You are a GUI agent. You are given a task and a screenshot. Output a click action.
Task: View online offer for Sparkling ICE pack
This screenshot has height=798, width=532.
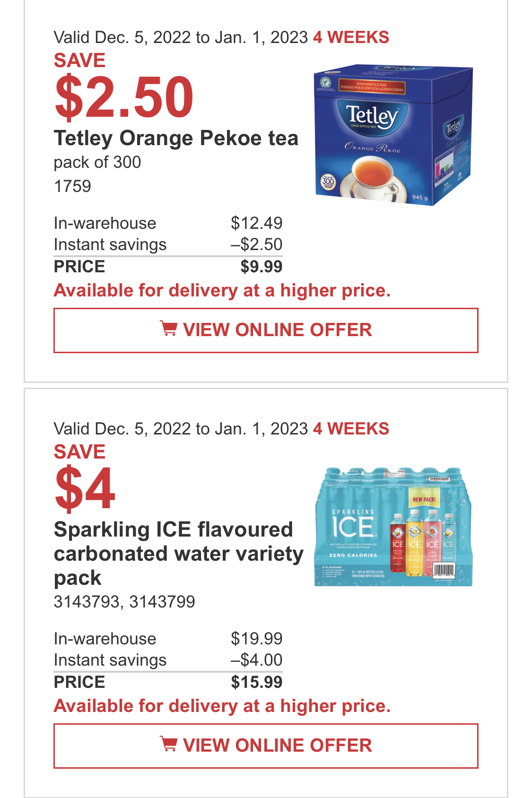(x=266, y=746)
